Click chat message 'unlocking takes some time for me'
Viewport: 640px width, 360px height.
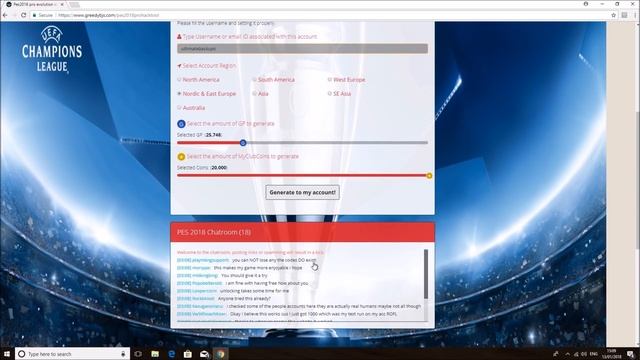coord(254,291)
